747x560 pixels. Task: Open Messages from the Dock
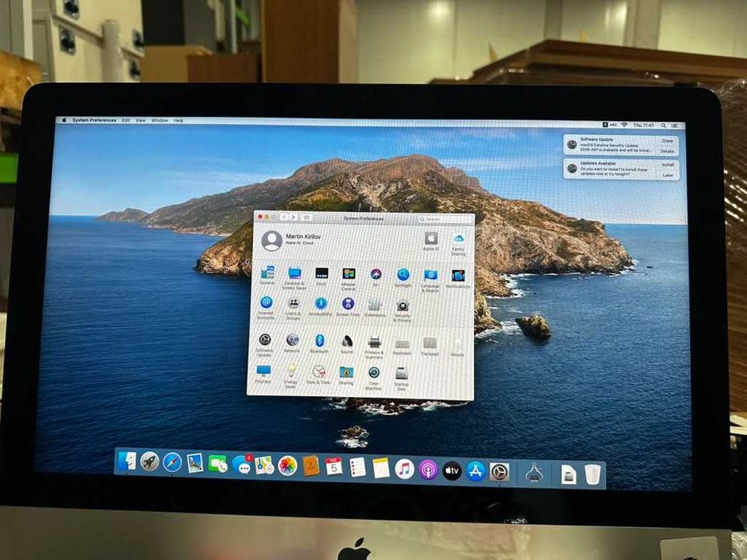coord(243,465)
